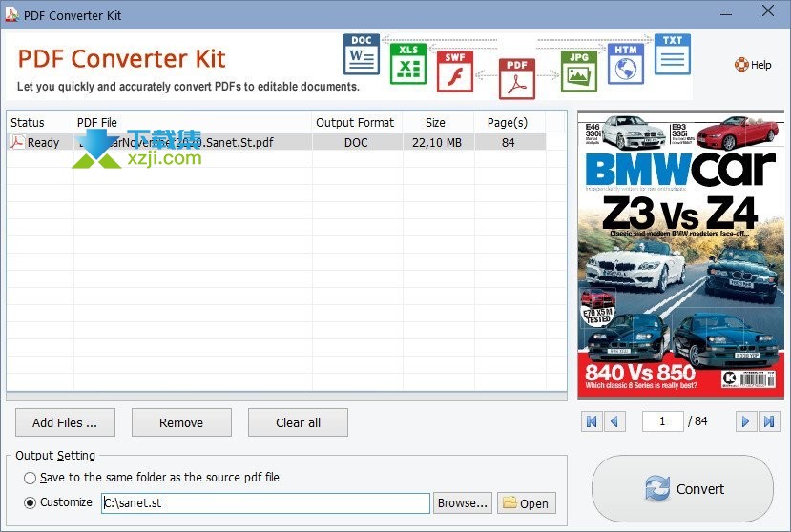This screenshot has width=791, height=532.
Task: Click the horizontal scrollbar under the file list
Action: (x=286, y=397)
